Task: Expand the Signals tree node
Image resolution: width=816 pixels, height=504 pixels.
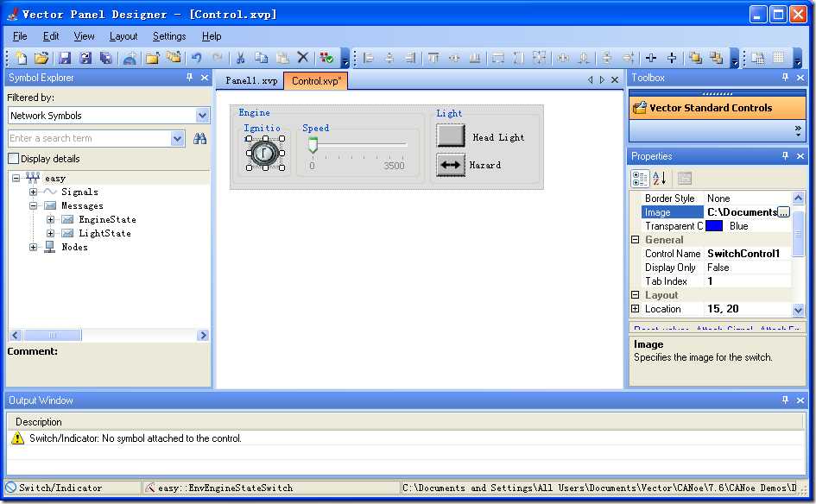Action: click(x=34, y=192)
